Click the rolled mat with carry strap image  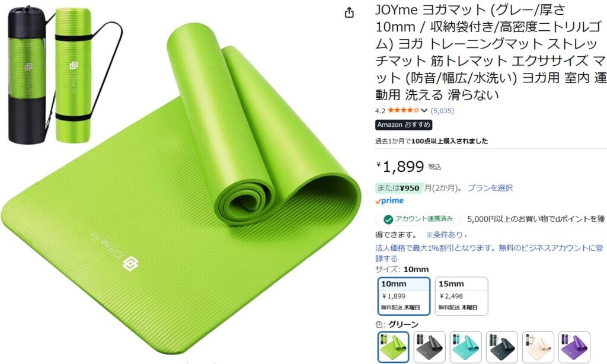[74, 75]
